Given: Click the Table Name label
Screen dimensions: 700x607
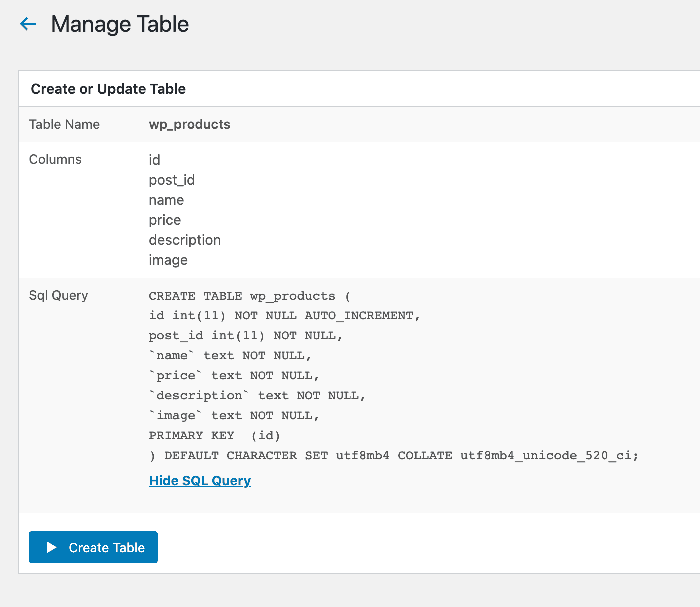Looking at the screenshot, I should (x=64, y=124).
